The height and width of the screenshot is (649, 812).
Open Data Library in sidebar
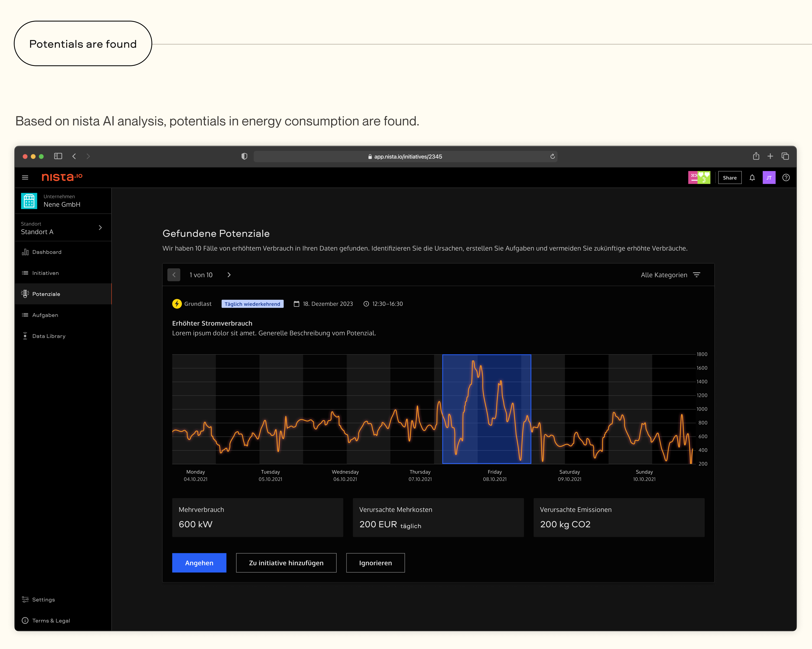point(49,336)
